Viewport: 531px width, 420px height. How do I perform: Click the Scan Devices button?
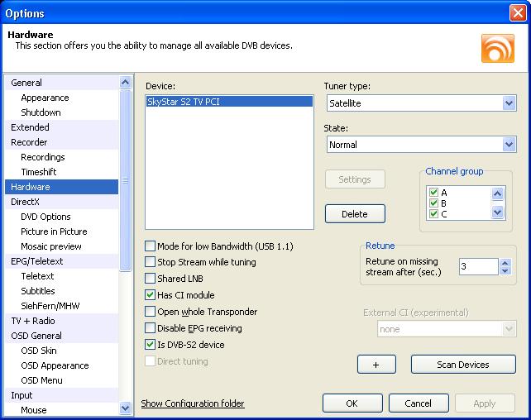tap(462, 365)
